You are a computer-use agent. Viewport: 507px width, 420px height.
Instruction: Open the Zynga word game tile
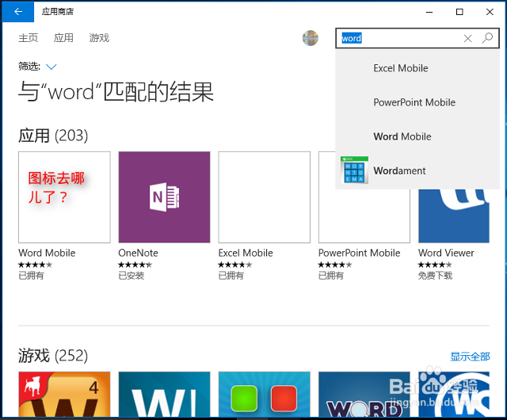tap(64, 394)
